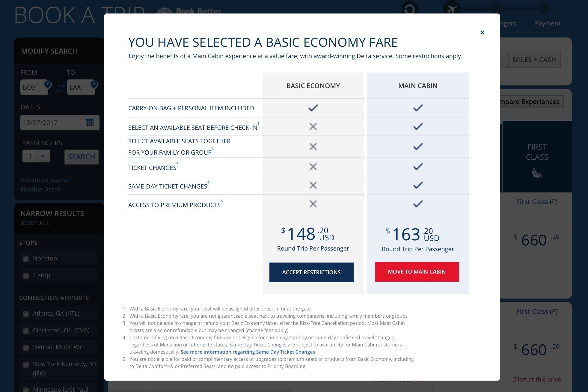
Task: Open the calendar date picker icon
Action: click(90, 123)
